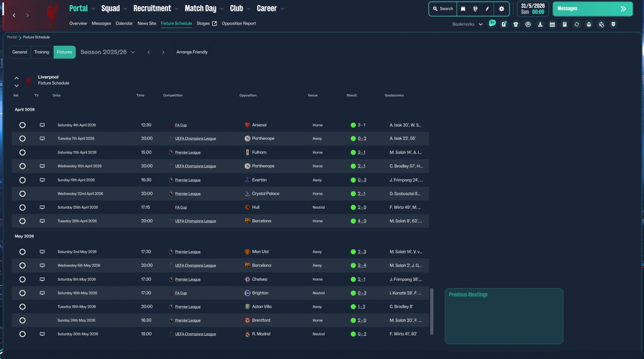
Task: Click the Liverpool club crest logo
Action: click(x=52, y=15)
